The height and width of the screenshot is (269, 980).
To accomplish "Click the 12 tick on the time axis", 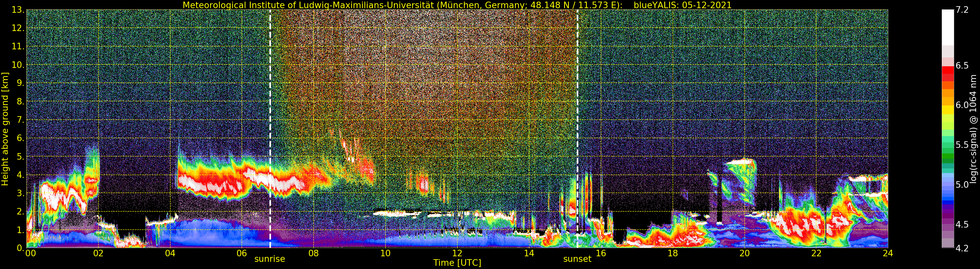I will (x=457, y=253).
